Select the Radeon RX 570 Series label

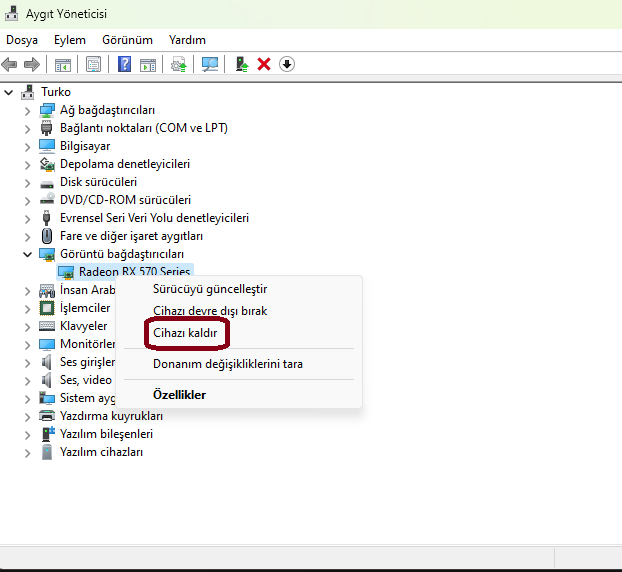(134, 272)
